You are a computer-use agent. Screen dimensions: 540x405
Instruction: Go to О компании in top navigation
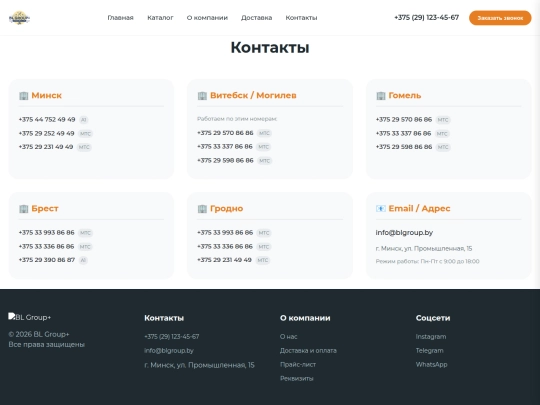207,18
